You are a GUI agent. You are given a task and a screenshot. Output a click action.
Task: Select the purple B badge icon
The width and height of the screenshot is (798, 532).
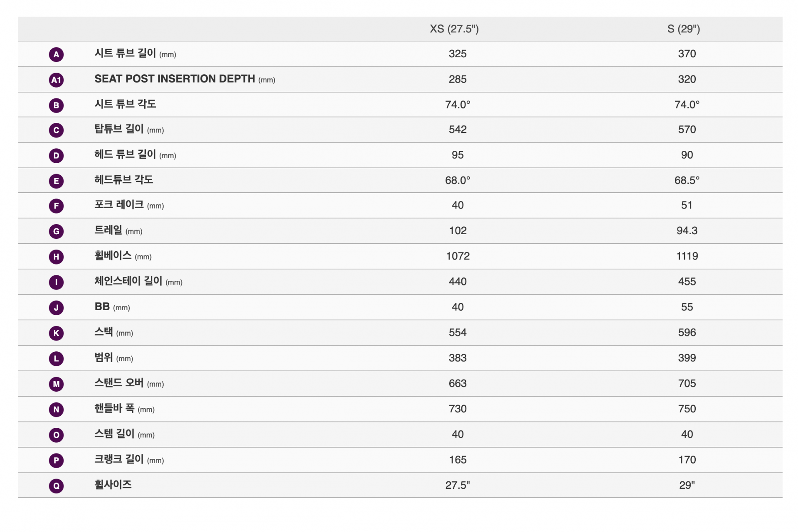[x=56, y=105]
